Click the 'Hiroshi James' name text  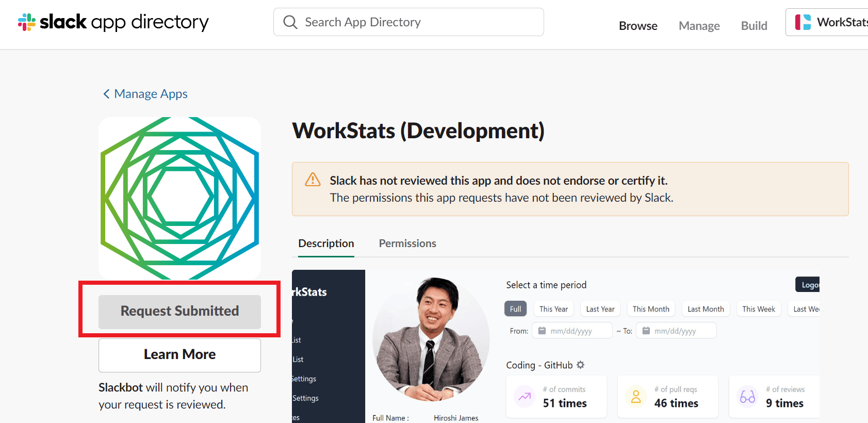[x=456, y=418]
